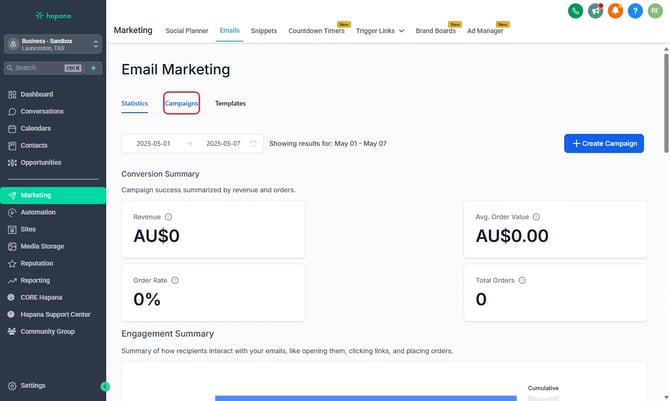Open the Social Planner tab

click(x=187, y=31)
